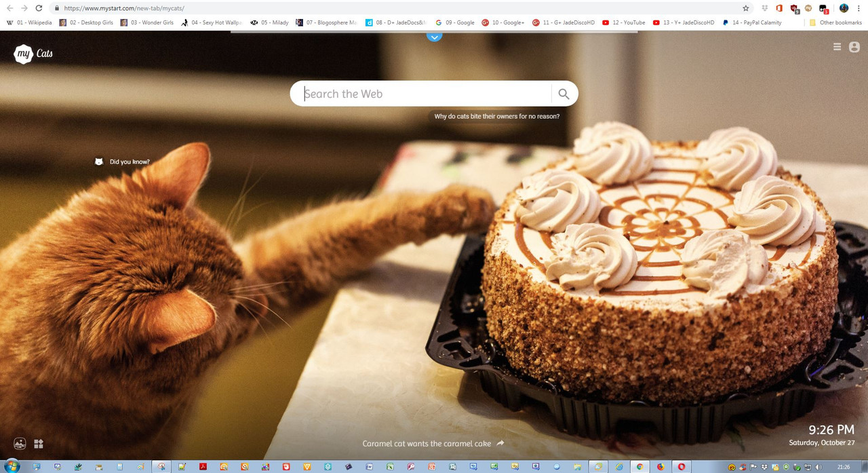Go back with the browser back arrow
868x473 pixels.
[9, 8]
